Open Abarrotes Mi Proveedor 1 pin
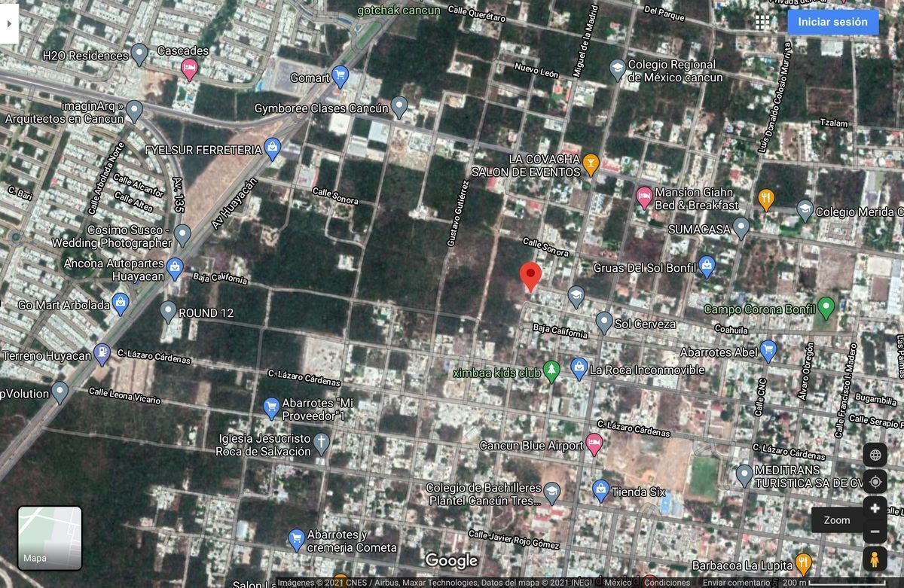904x588 pixels. click(x=271, y=408)
